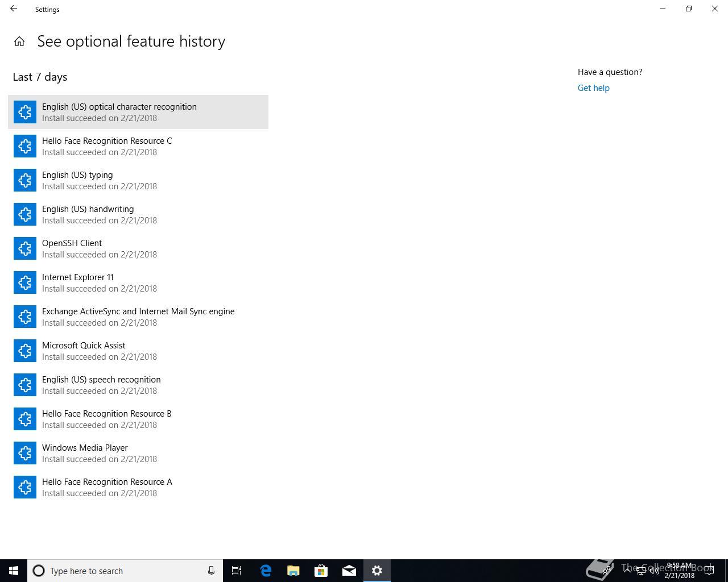
Task: Open Action Center notifications icon
Action: click(x=709, y=571)
